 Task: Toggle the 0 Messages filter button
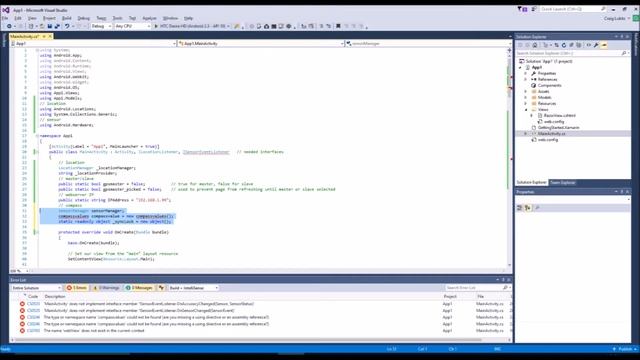(x=139, y=288)
